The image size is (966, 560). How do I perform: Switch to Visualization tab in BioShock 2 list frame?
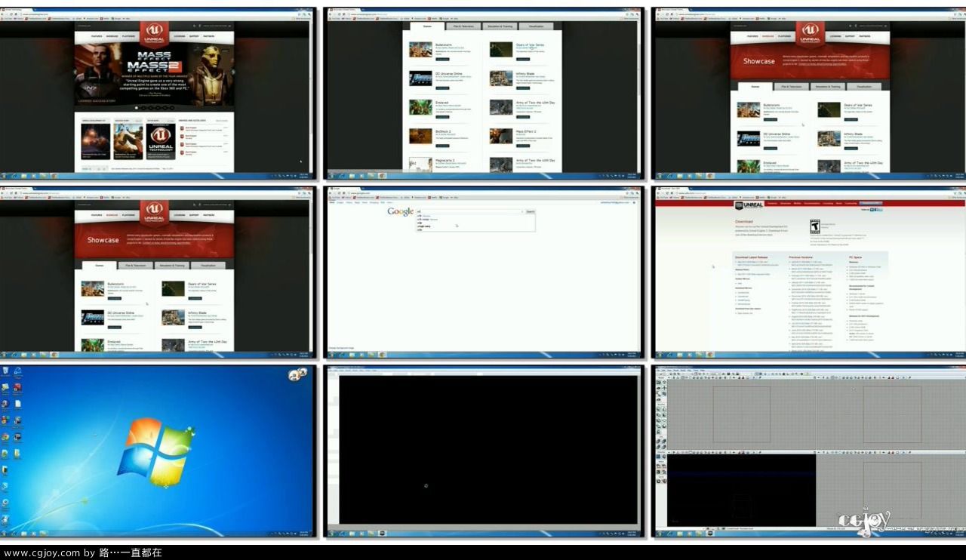pyautogui.click(x=536, y=26)
